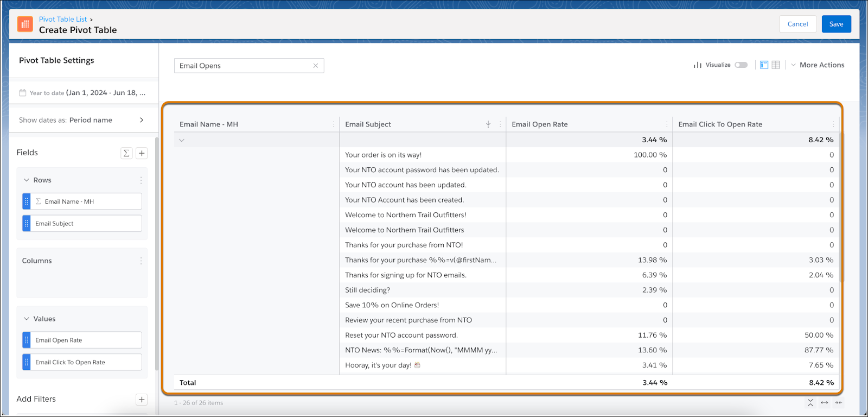Screen dimensions: 868x417
Task: Click the table vertical scrollbar
Action: coord(842,206)
